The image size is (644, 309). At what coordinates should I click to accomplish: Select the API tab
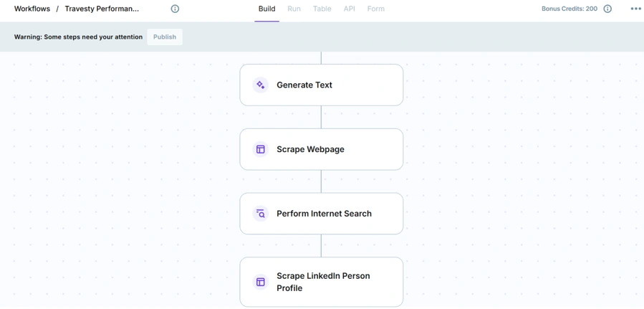[349, 9]
